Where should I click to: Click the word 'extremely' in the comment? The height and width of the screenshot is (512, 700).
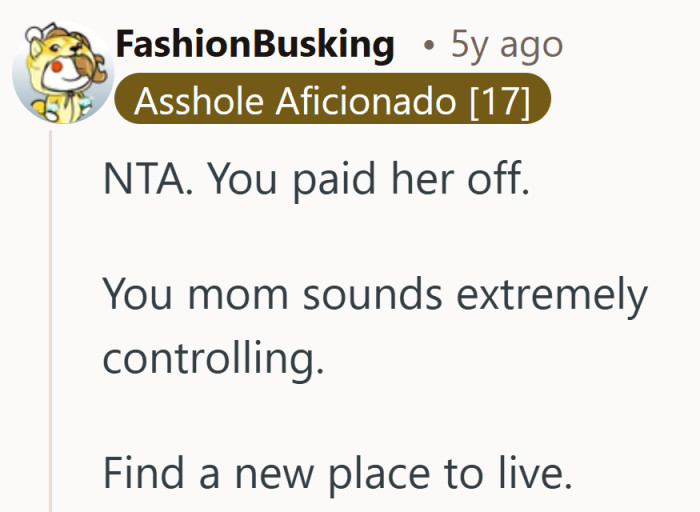pos(552,296)
